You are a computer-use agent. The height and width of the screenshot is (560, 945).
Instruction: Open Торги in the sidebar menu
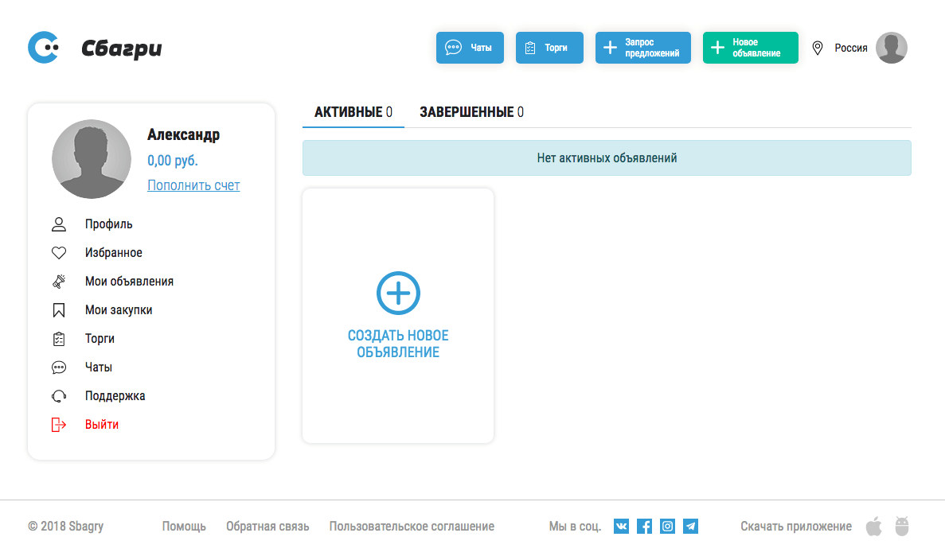tap(100, 338)
